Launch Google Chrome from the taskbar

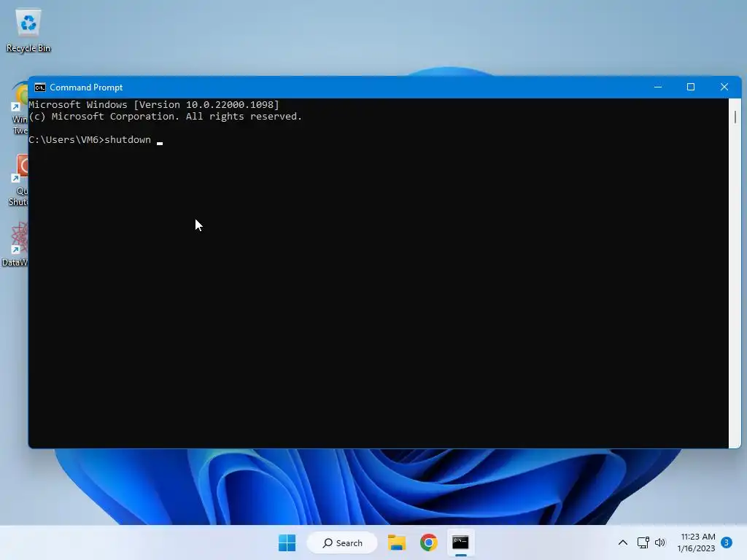[428, 542]
